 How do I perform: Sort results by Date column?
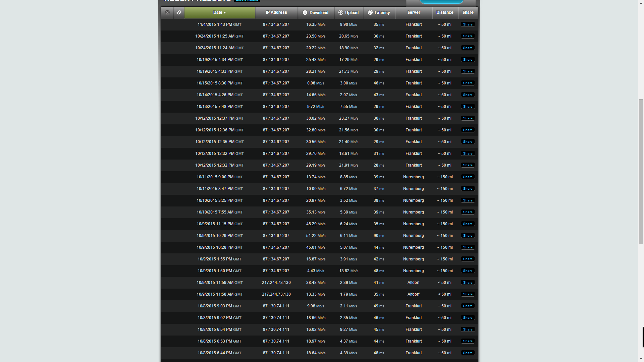(220, 13)
